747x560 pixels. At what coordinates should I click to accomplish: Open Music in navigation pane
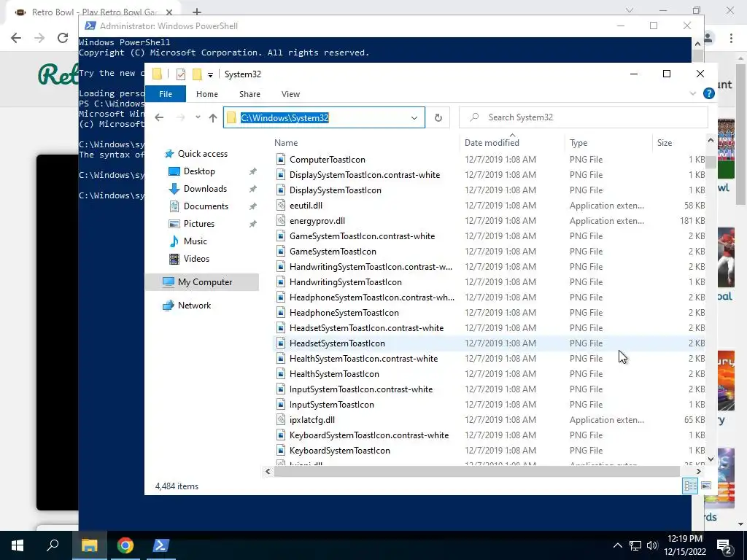196,241
